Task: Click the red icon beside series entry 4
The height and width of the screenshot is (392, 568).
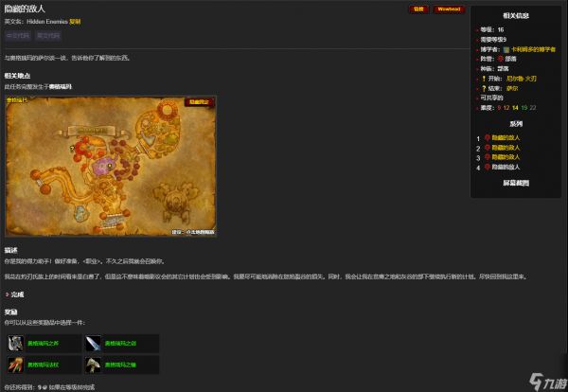Action: [x=488, y=167]
